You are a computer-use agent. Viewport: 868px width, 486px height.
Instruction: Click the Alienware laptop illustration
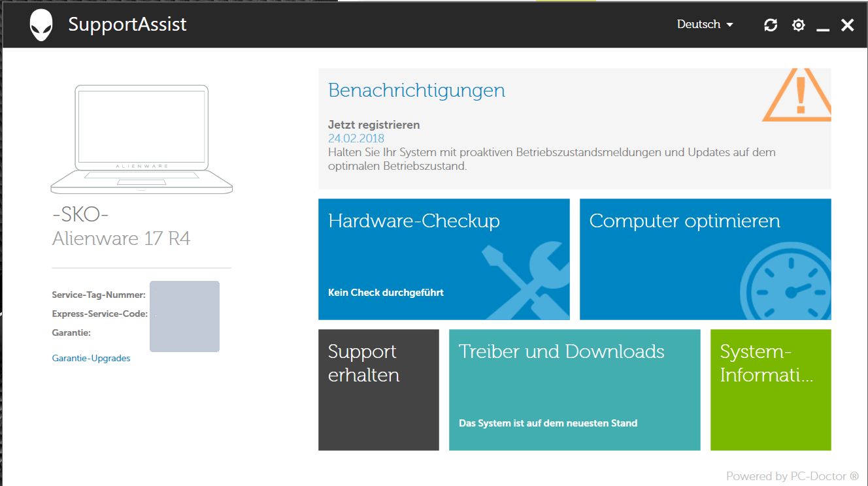[141, 139]
